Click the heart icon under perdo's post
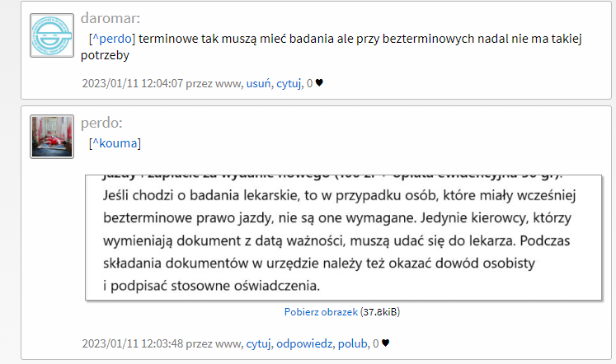 click(385, 343)
